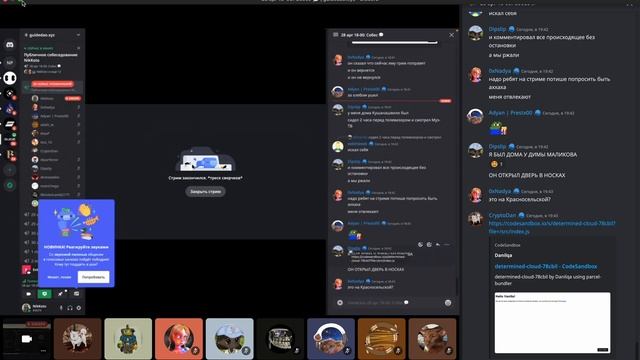This screenshot has height=360, width=640.
Task: Open the CodeSandbox preview thumbnail
Action: point(553,322)
